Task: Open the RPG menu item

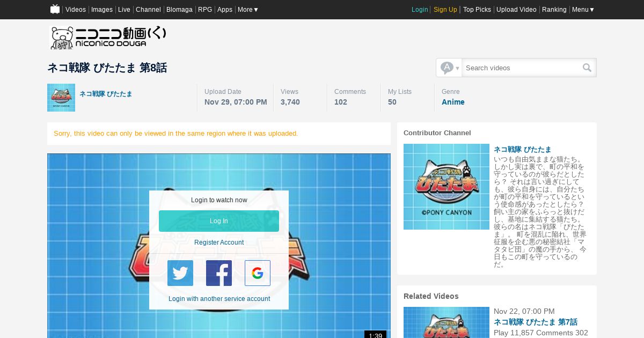Action: pyautogui.click(x=205, y=10)
